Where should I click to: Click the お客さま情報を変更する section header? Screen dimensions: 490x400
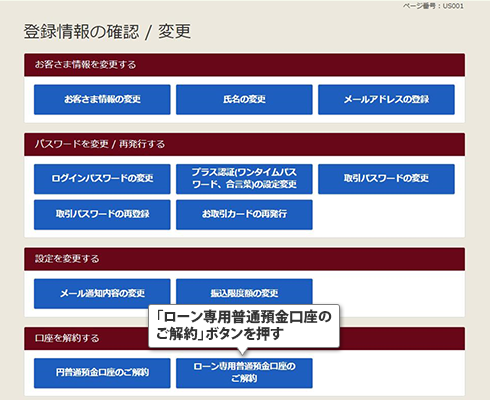tap(244, 65)
